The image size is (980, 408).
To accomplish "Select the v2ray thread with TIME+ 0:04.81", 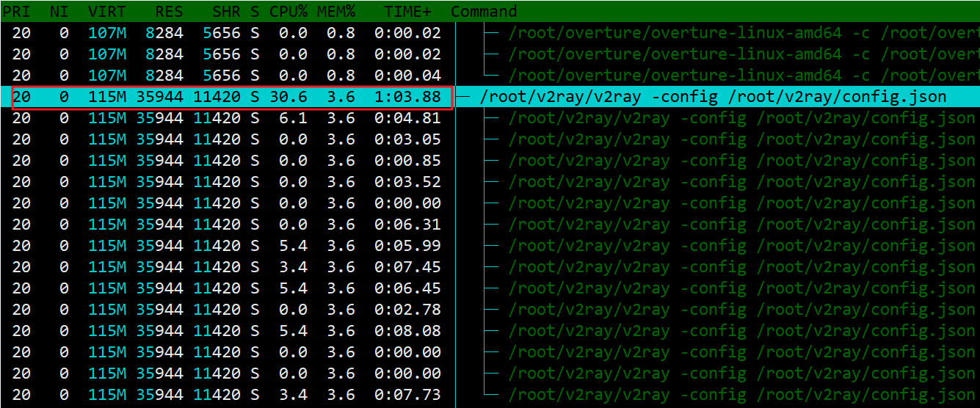I will click(490, 118).
